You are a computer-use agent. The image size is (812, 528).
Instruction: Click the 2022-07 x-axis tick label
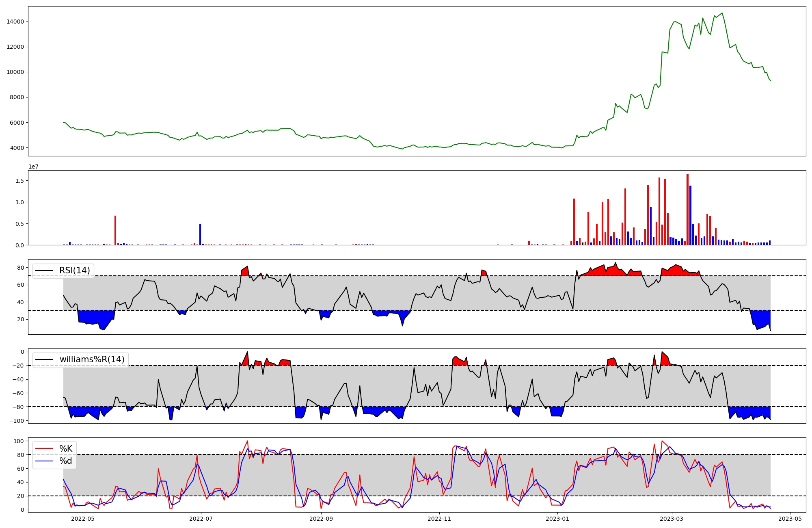pos(201,519)
